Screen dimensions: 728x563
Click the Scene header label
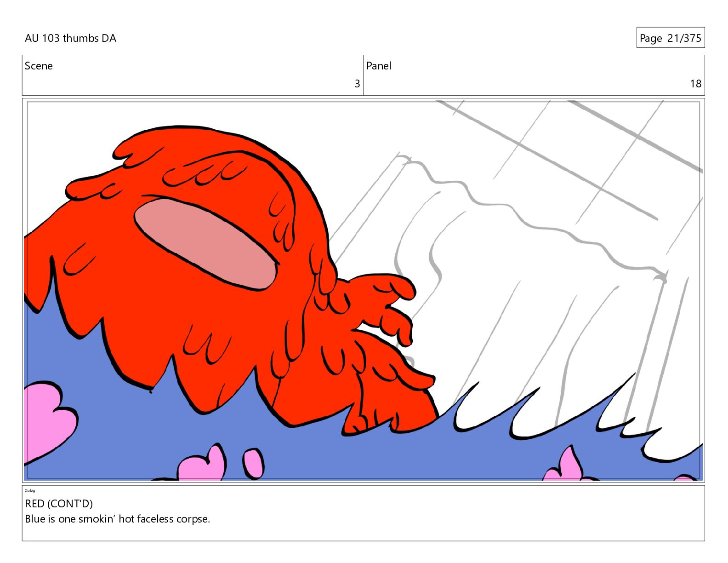coord(39,66)
